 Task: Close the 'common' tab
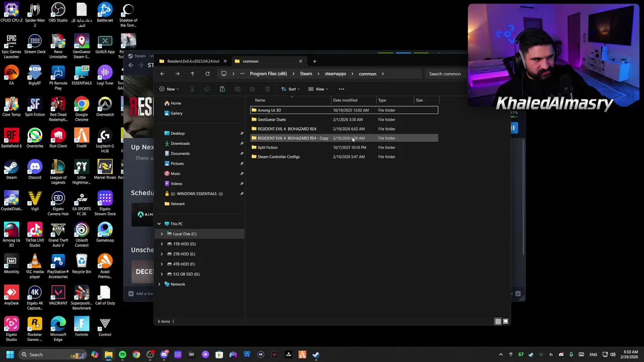[300, 61]
